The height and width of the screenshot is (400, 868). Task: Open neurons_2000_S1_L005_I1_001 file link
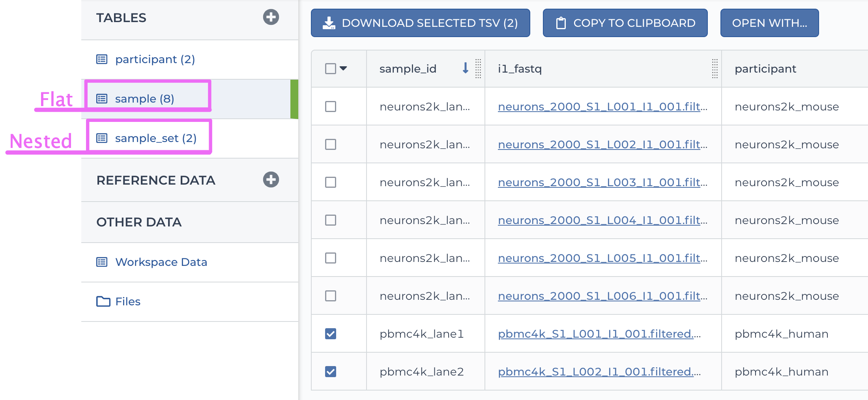(602, 258)
